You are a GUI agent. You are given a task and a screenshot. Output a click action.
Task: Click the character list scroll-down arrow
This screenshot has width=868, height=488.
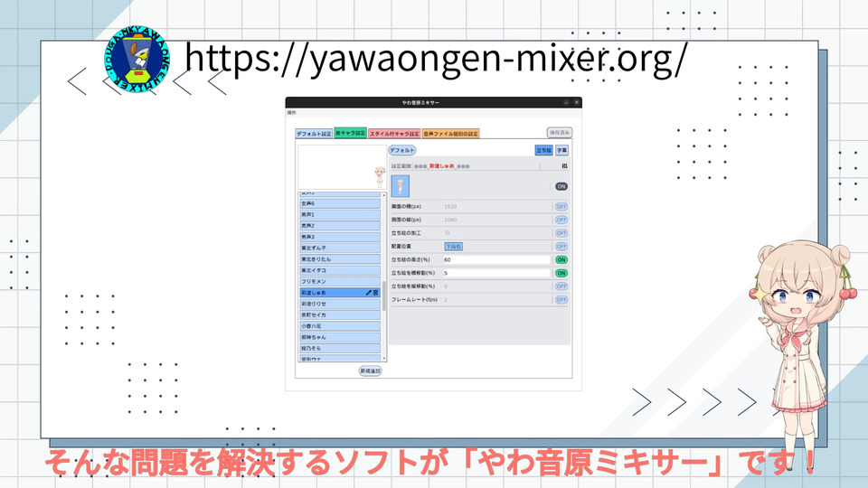click(384, 359)
